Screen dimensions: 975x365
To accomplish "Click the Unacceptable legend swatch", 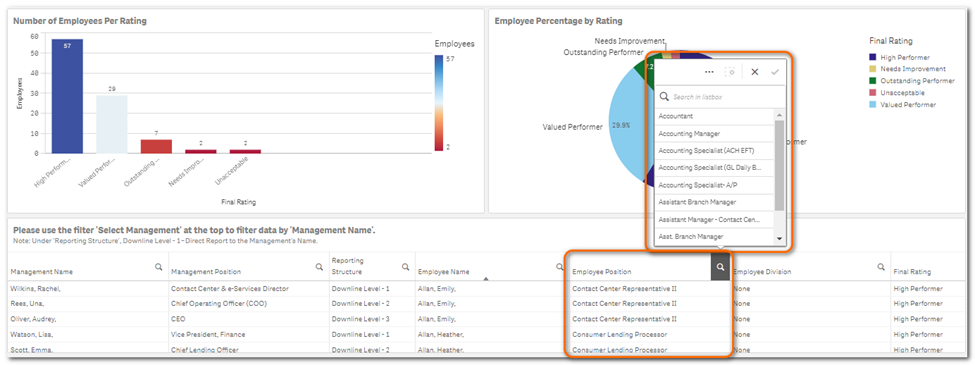I will pyautogui.click(x=872, y=93).
